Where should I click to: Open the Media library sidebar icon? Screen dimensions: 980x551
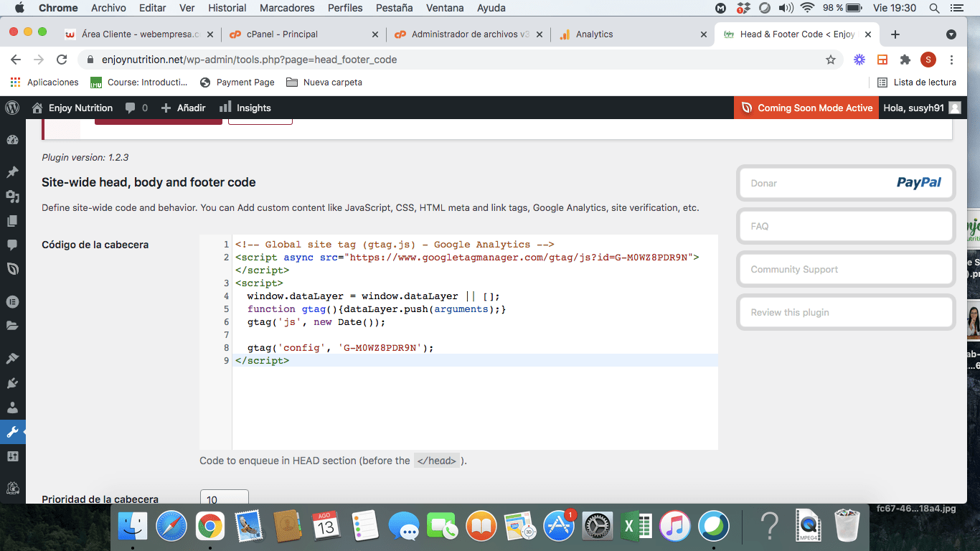click(x=12, y=197)
